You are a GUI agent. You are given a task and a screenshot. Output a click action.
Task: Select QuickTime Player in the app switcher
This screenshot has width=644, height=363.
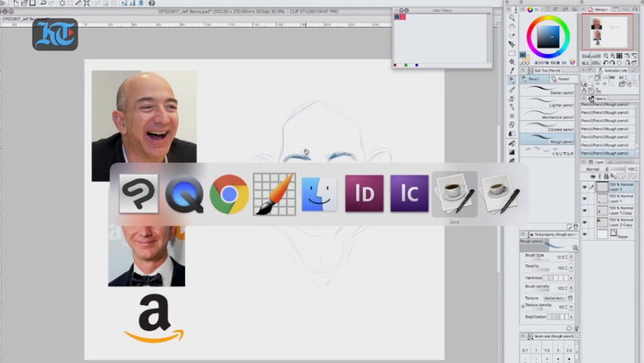coord(184,194)
